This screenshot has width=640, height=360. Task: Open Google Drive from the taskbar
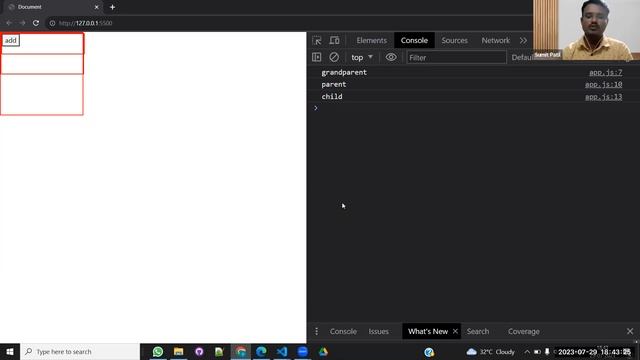point(323,351)
